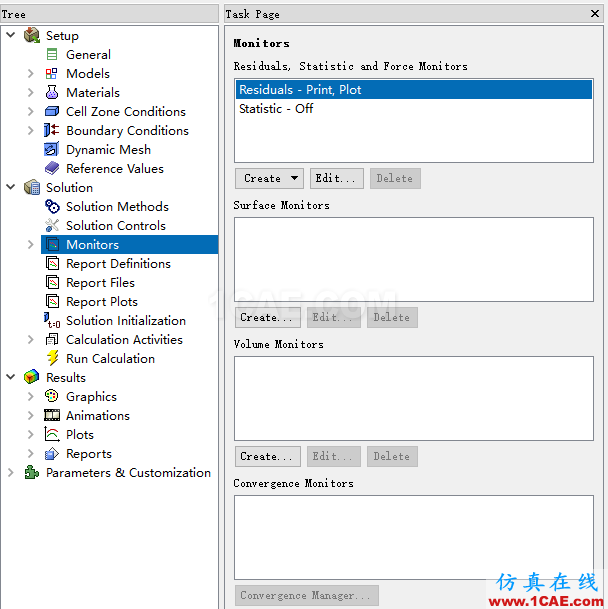Click the Solution Controls tools icon
608x609 pixels.
pos(52,225)
